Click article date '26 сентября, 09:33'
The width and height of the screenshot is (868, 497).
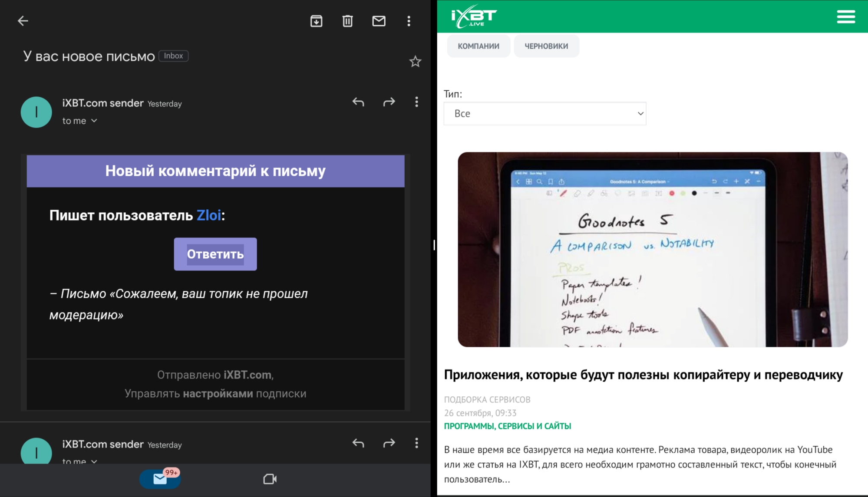coord(480,413)
